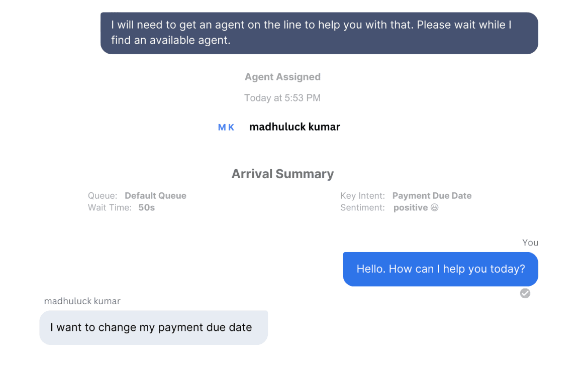Select the 'Hello. How can I help you today?' bubble
588x365 pixels.
(440, 269)
